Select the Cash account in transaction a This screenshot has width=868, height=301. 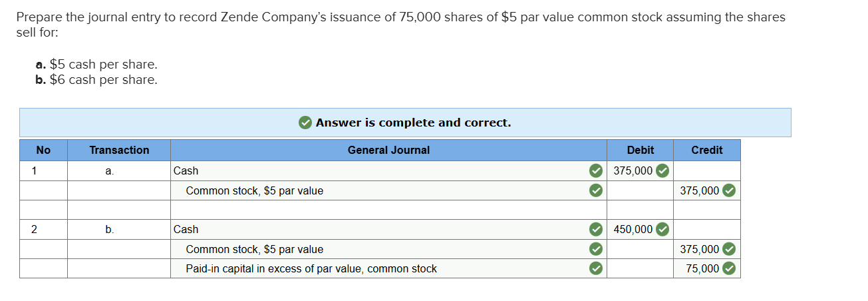click(186, 170)
